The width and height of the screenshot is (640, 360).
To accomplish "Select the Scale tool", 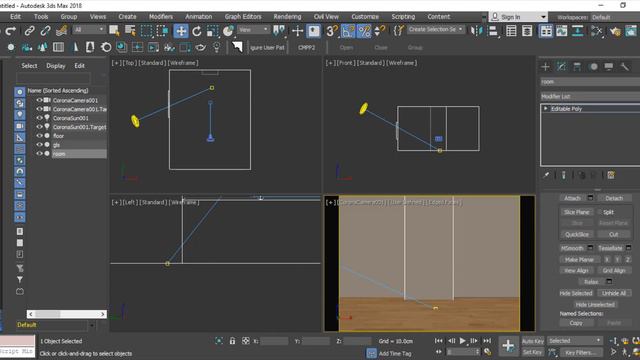I will [212, 31].
